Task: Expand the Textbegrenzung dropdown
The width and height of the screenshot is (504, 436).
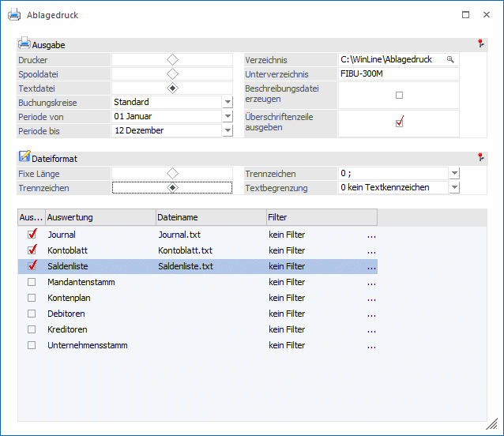Action: [454, 188]
